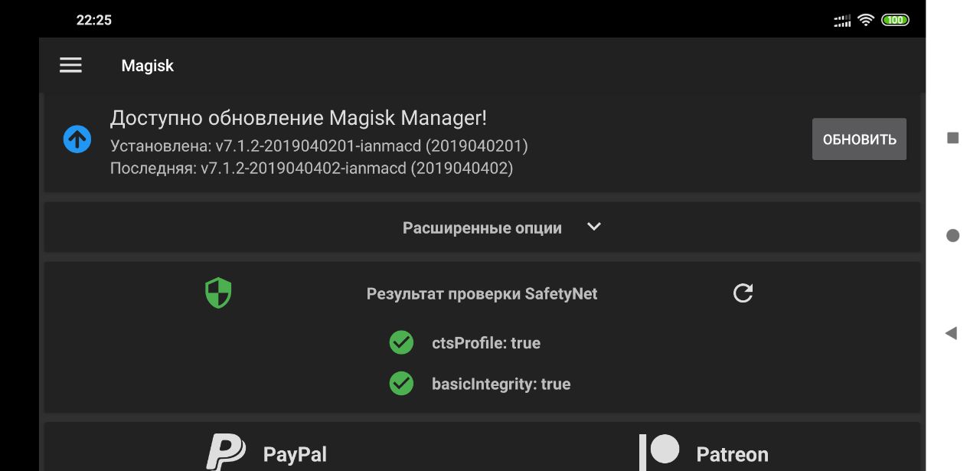Open the Patreon logo icon
Screen dimensions: 980x471
tap(660, 452)
